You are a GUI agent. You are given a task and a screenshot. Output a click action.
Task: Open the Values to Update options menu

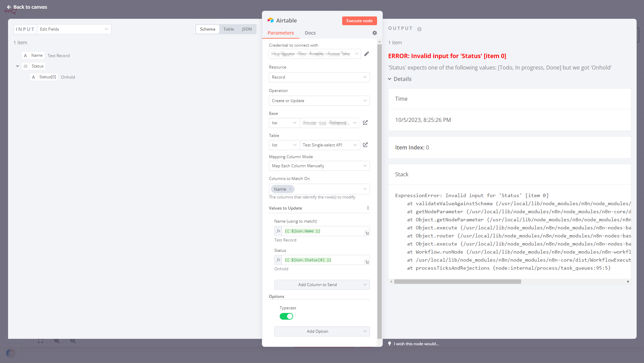pos(368,208)
